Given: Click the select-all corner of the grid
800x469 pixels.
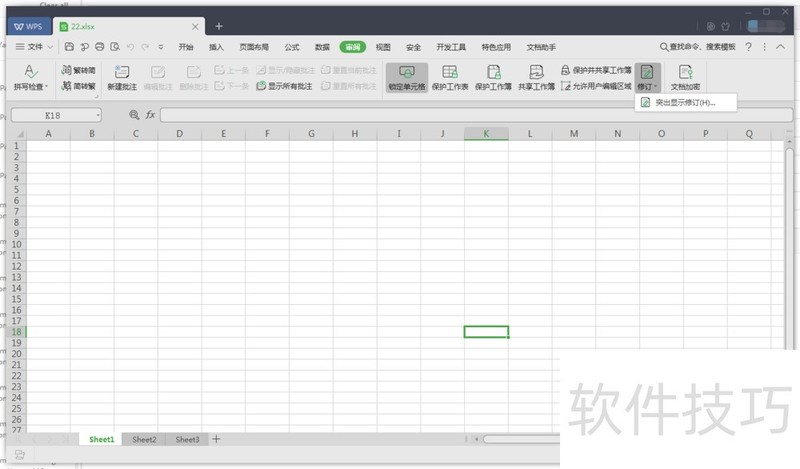Looking at the screenshot, I should click(18, 134).
